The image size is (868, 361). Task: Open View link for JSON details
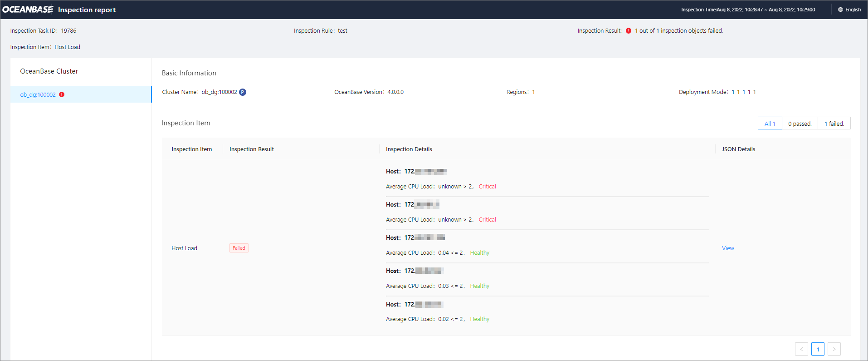click(728, 248)
